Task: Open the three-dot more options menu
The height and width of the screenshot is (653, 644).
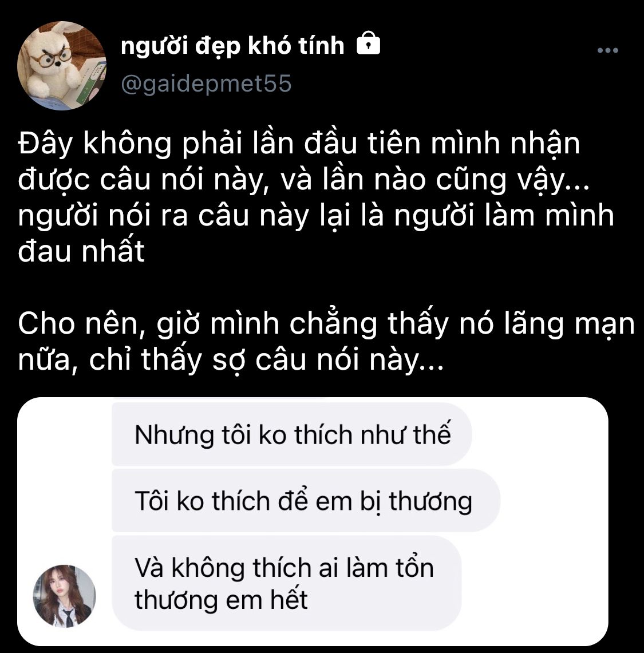Action: [x=607, y=50]
